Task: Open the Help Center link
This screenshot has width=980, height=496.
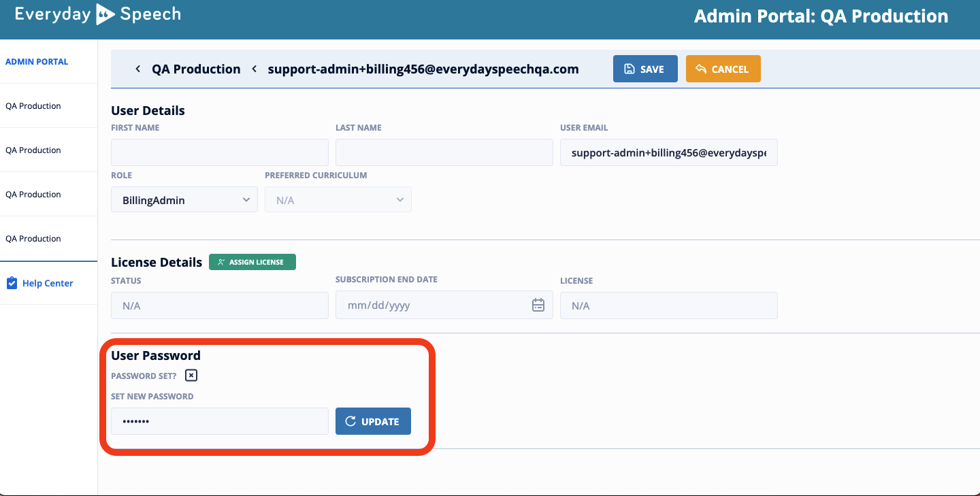Action: [x=48, y=283]
